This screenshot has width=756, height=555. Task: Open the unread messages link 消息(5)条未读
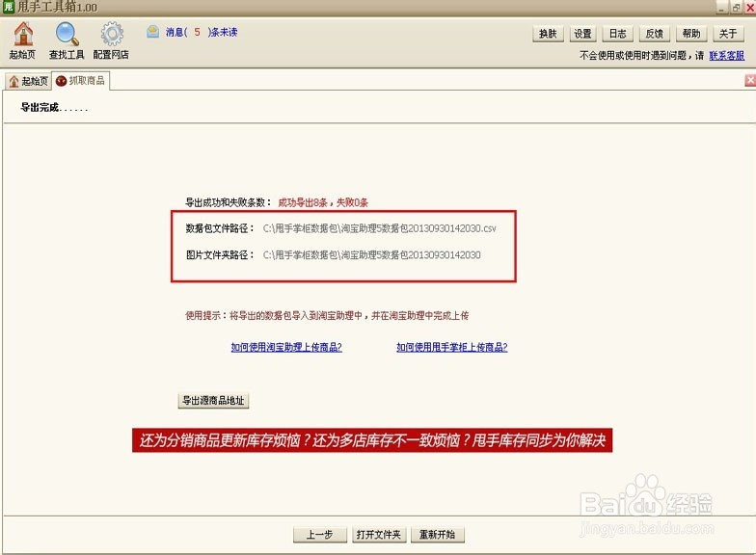[202, 33]
